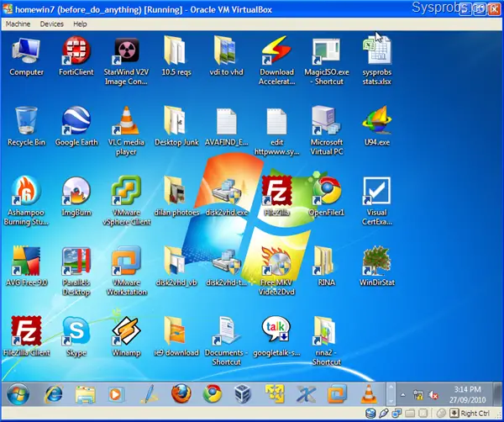Launch Firefox from the taskbar

[x=181, y=393]
